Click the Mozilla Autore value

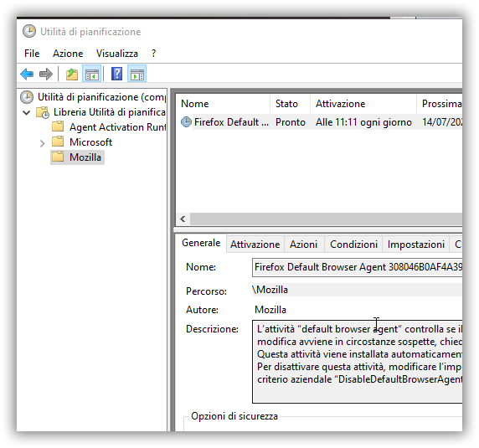[x=270, y=310]
